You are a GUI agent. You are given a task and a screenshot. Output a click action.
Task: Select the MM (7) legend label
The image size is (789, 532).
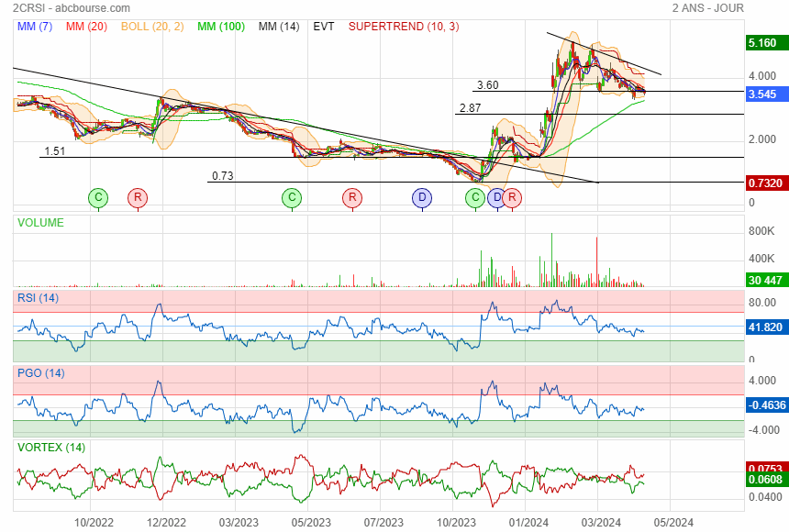35,27
